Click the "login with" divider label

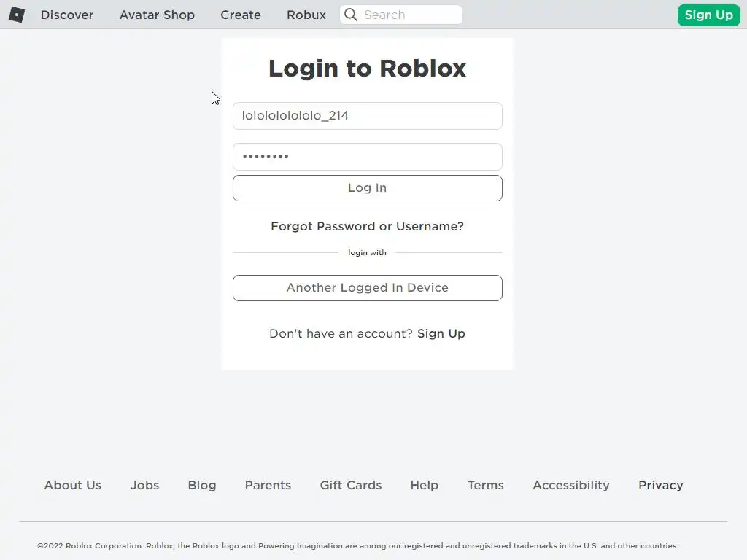pos(368,253)
